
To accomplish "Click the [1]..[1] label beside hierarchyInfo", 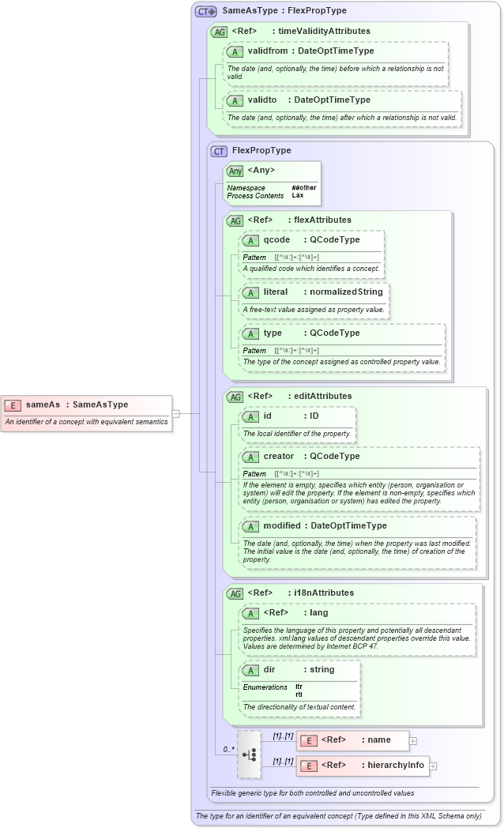I will pyautogui.click(x=283, y=762).
